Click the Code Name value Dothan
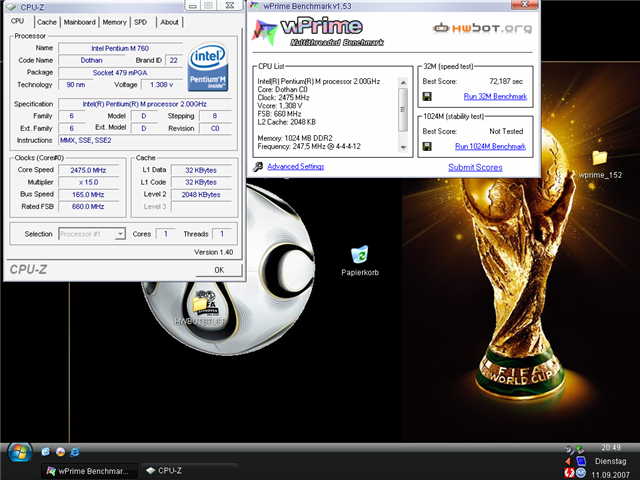The image size is (640, 480). click(x=91, y=60)
